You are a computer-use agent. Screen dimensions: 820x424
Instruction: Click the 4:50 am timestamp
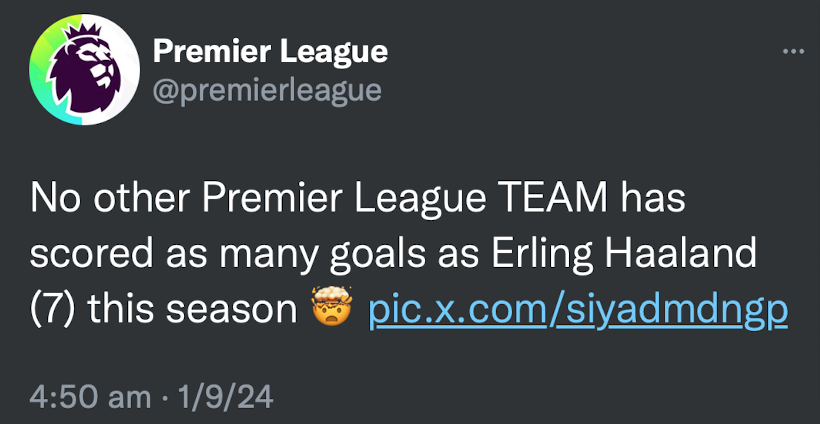90,398
